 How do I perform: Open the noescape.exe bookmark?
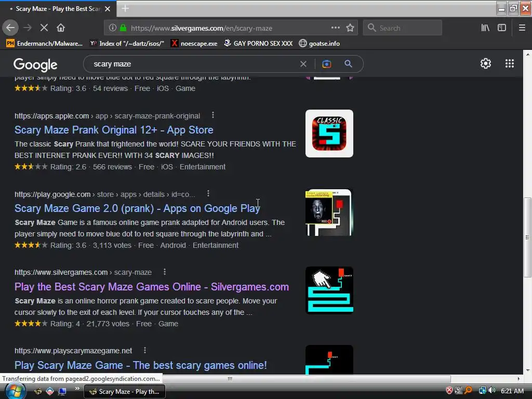(x=194, y=44)
